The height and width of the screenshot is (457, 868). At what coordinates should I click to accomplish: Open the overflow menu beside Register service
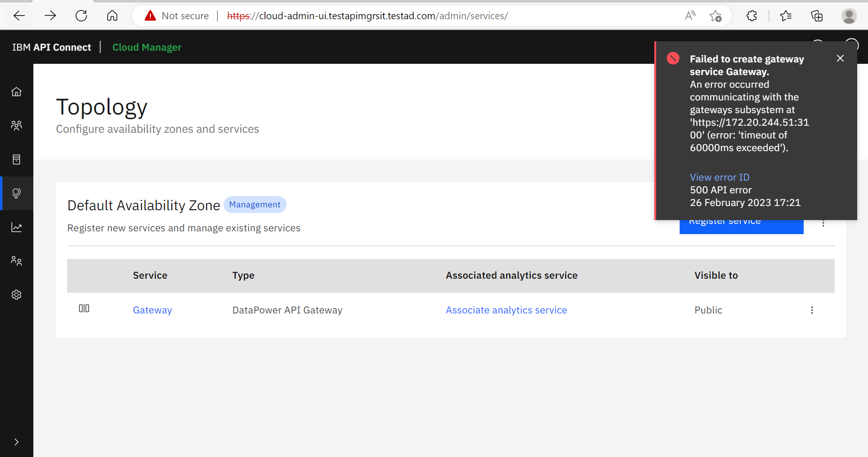point(823,223)
